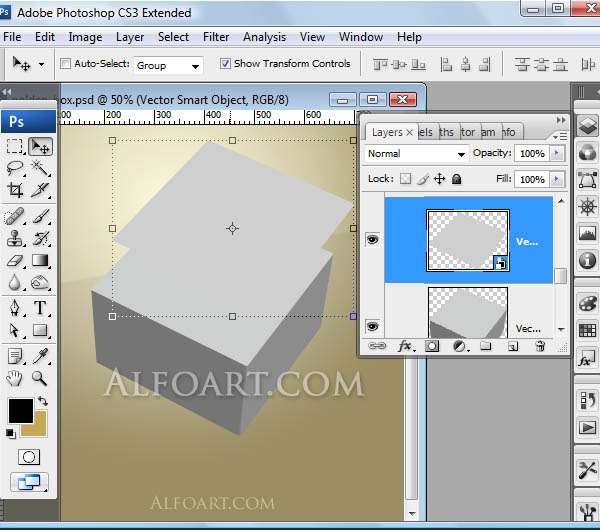Select the Gradient tool

[41, 261]
